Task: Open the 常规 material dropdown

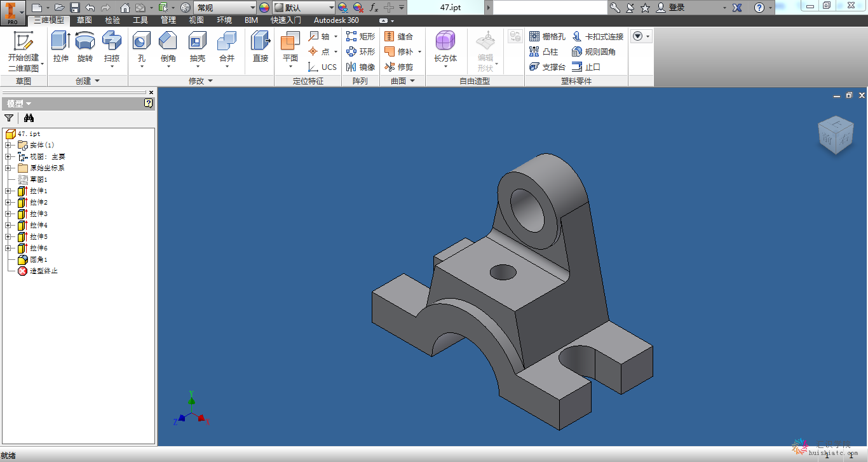Action: click(226, 8)
